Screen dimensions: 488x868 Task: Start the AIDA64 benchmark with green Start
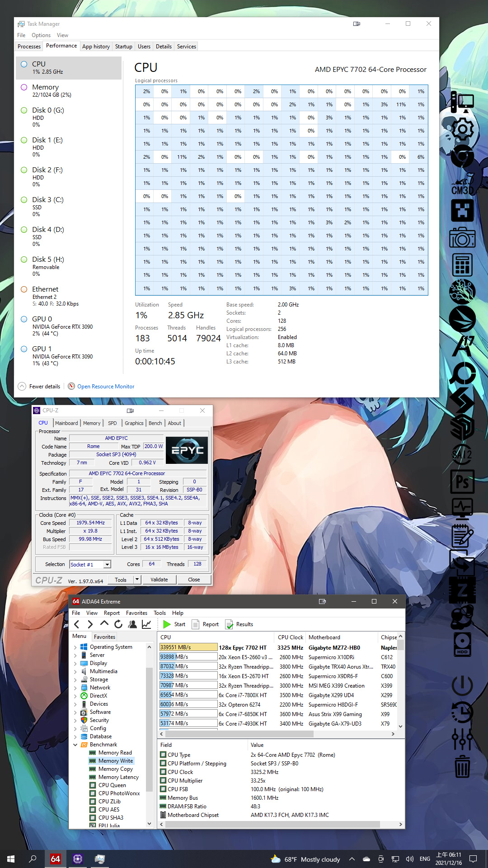[174, 624]
